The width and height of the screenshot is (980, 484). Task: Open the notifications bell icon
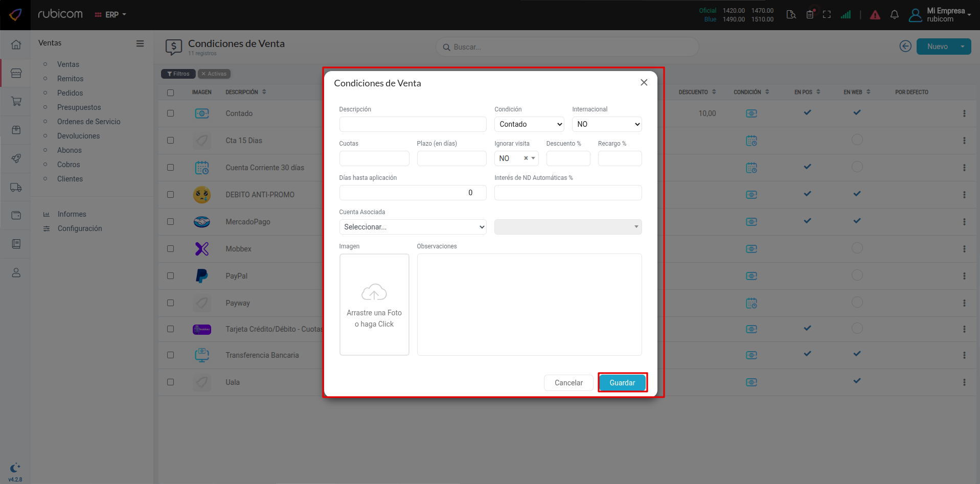tap(894, 15)
